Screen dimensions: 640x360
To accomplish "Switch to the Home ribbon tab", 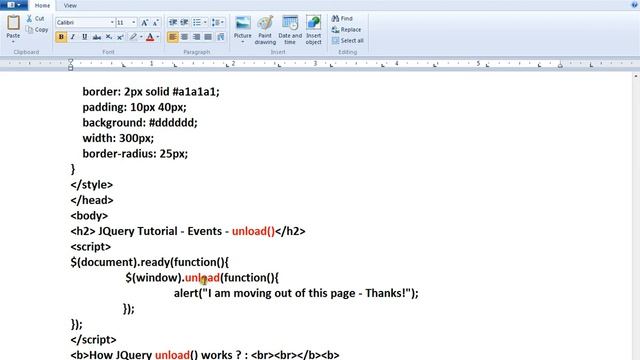I will pos(42,5).
